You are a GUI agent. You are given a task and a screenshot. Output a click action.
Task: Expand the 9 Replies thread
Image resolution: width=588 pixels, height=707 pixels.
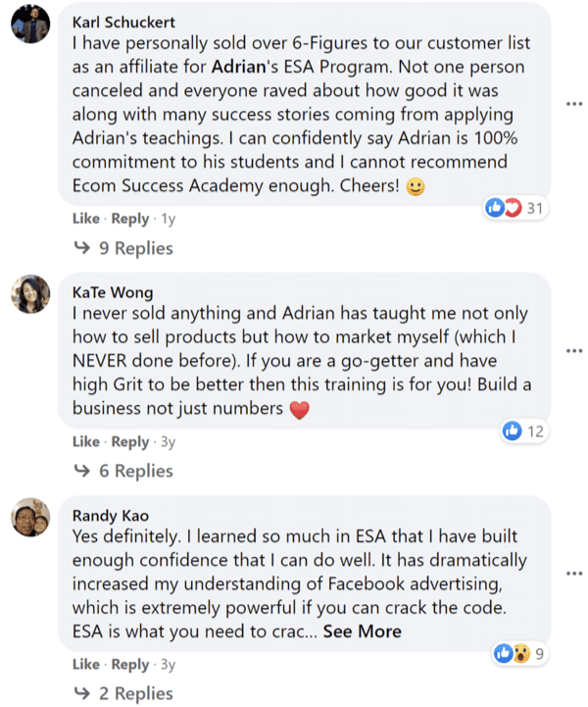point(123,248)
